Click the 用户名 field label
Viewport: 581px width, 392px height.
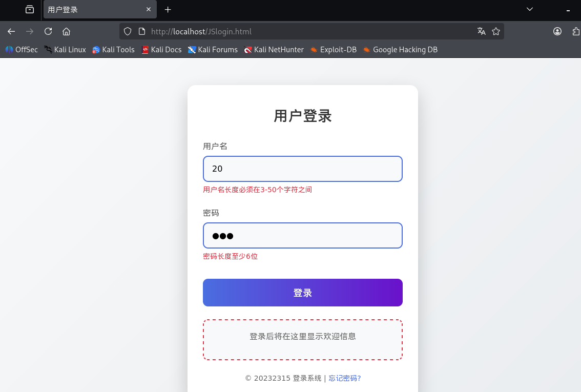pyautogui.click(x=215, y=147)
